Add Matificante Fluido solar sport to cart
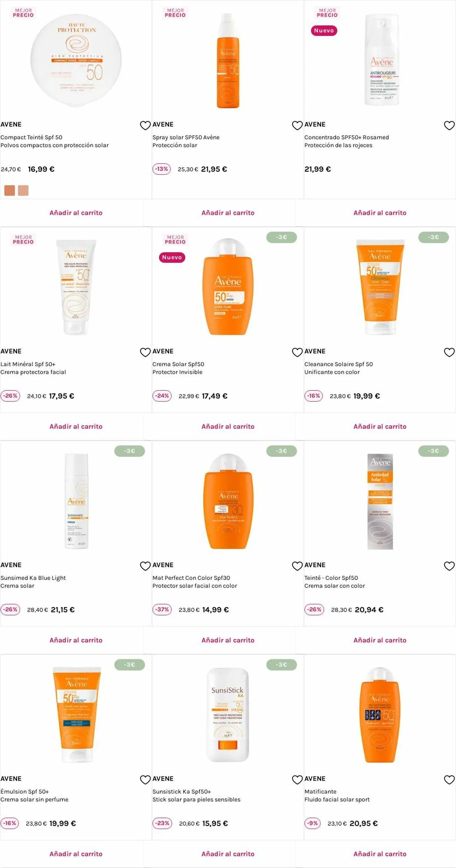This screenshot has width=456, height=868. coord(380,854)
